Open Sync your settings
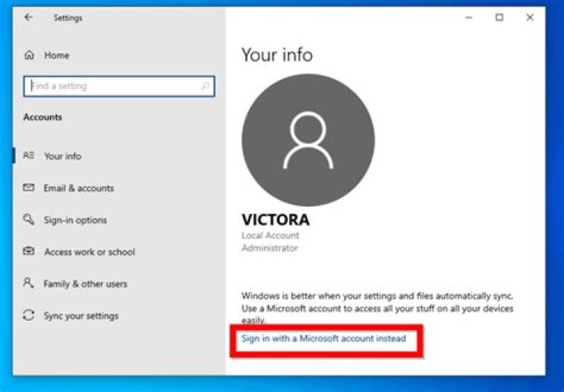 pos(81,316)
